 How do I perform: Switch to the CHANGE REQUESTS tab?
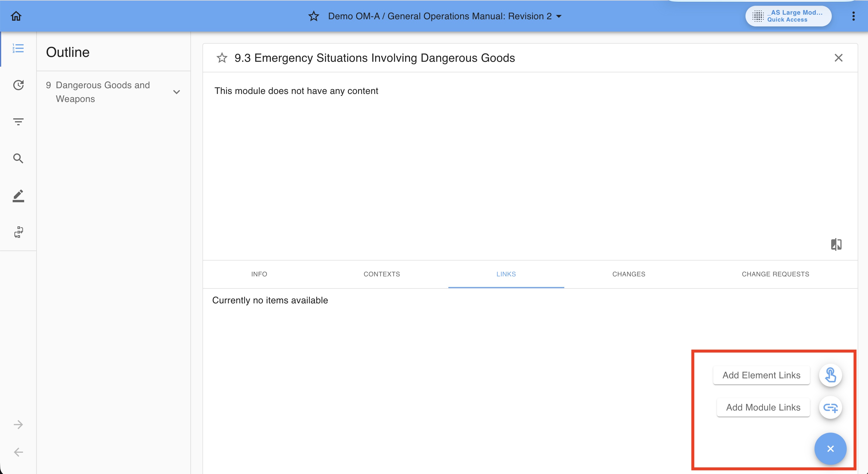pos(775,274)
